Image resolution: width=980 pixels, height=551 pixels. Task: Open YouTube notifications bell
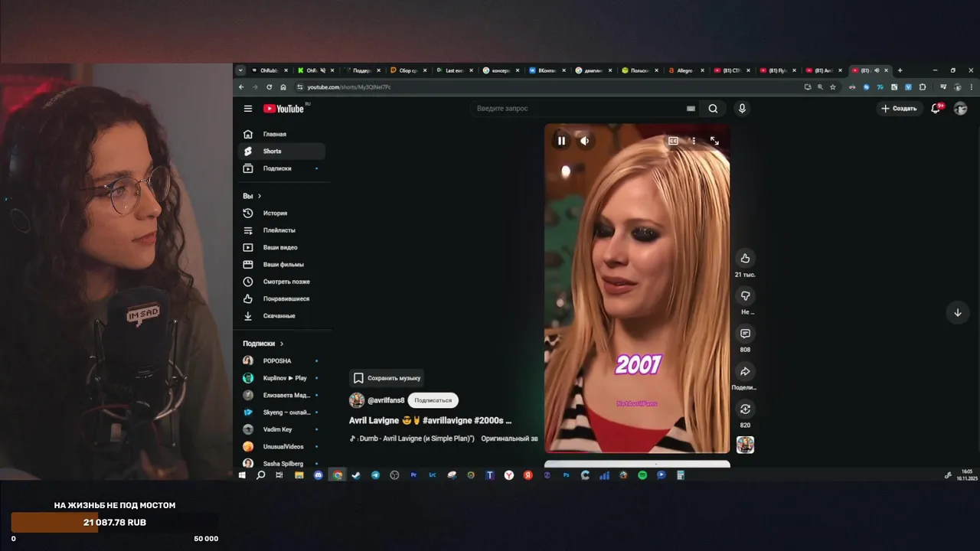[936, 109]
